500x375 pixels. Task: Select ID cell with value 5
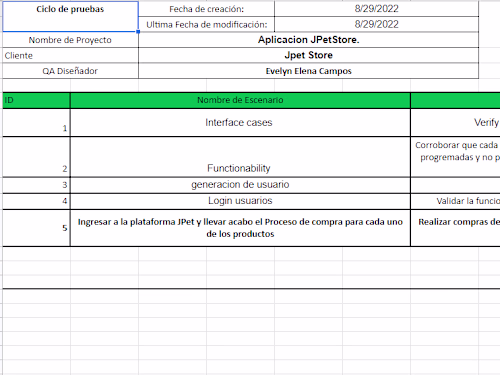(x=36, y=228)
